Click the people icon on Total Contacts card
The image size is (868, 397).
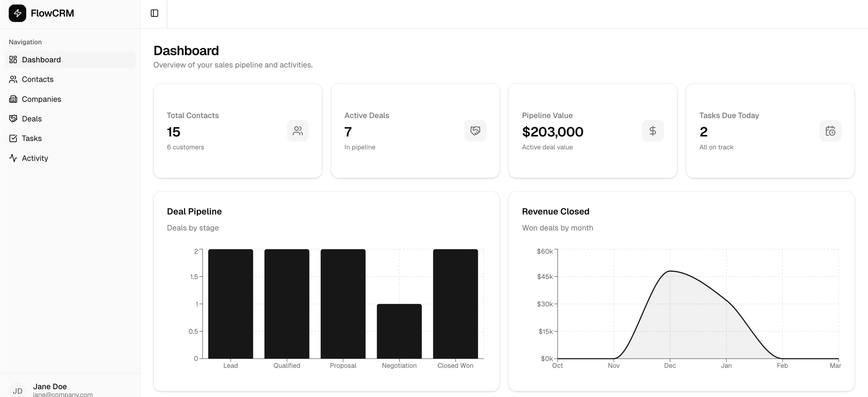click(298, 131)
